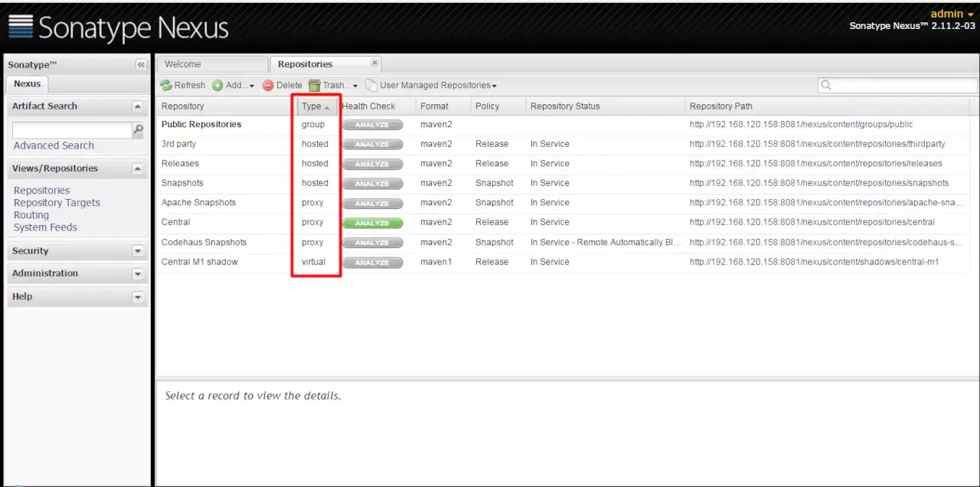The image size is (980, 487).
Task: Focus the artifact search input field
Action: (x=72, y=130)
